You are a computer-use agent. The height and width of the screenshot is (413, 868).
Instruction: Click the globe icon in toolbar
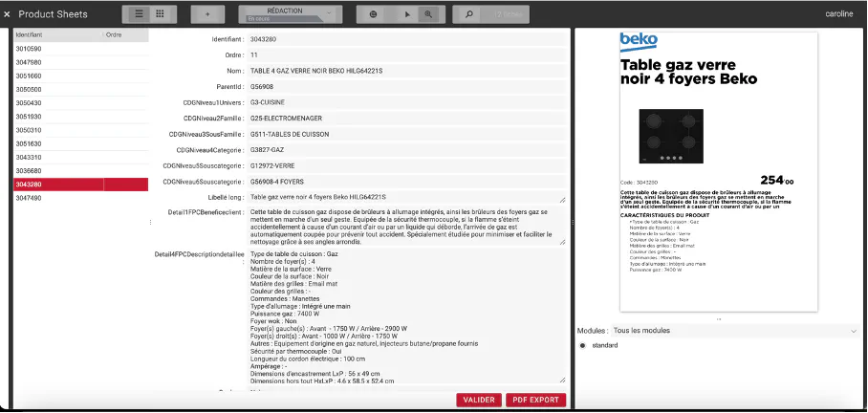pos(372,14)
